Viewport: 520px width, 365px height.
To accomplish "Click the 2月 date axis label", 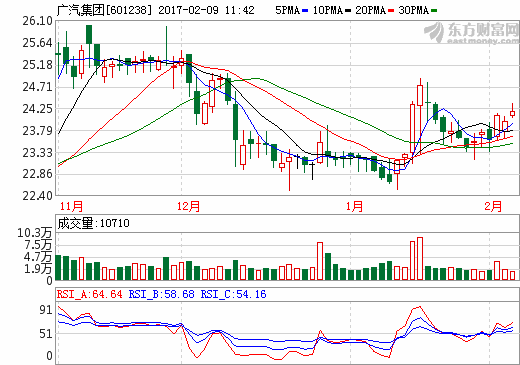I will [493, 206].
